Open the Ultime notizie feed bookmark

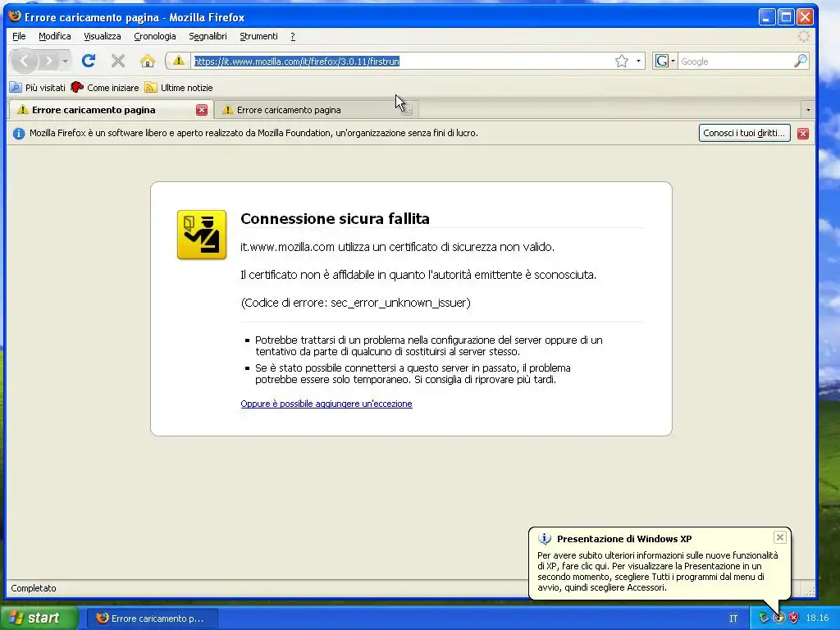coord(179,87)
